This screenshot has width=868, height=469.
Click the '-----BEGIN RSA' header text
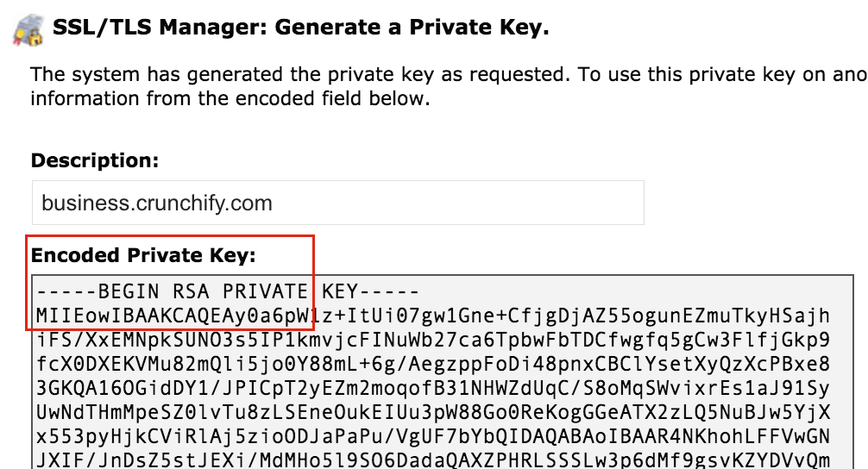point(123,291)
